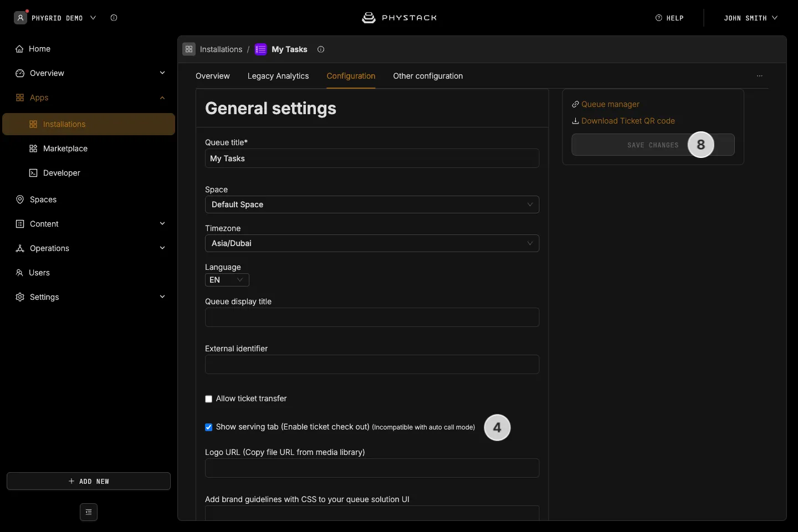
Task: Click the info icon beside Phygrid Demo
Action: [114, 18]
